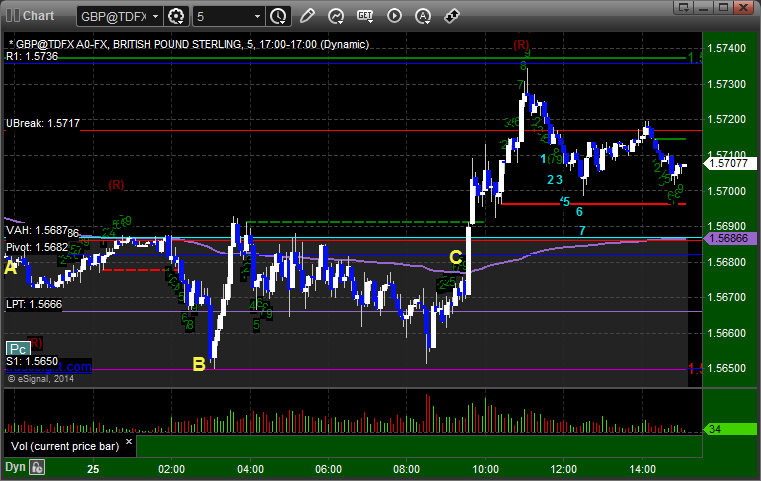Start bar replay playback button
This screenshot has height=481, width=761.
394,16
